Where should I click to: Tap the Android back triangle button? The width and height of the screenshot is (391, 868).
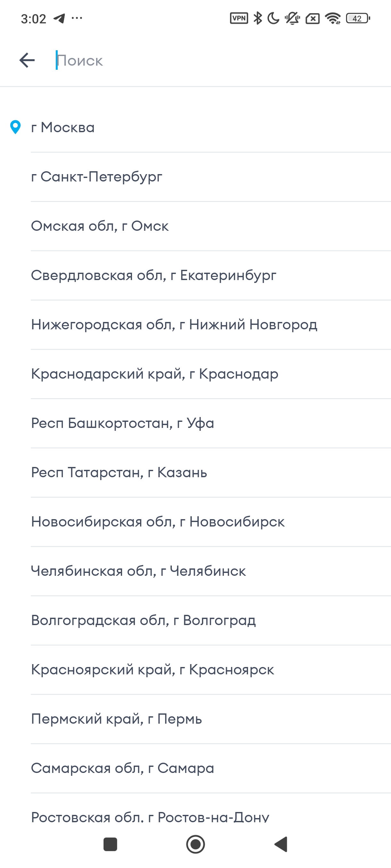[x=281, y=844]
